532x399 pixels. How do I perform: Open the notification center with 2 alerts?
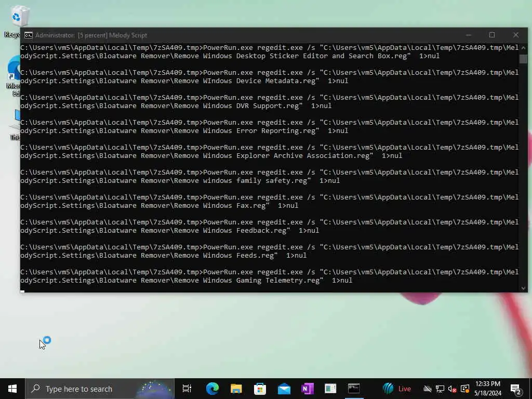click(x=516, y=389)
